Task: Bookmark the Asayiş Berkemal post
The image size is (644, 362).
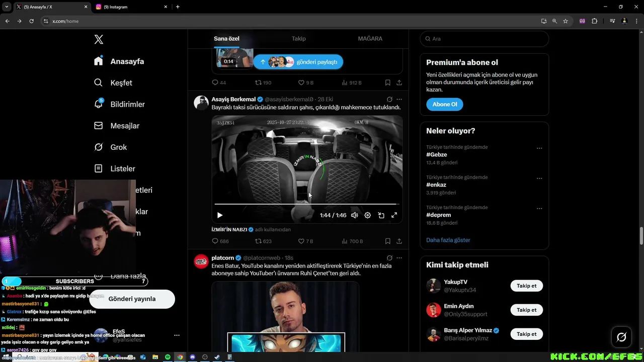Action: 388,241
